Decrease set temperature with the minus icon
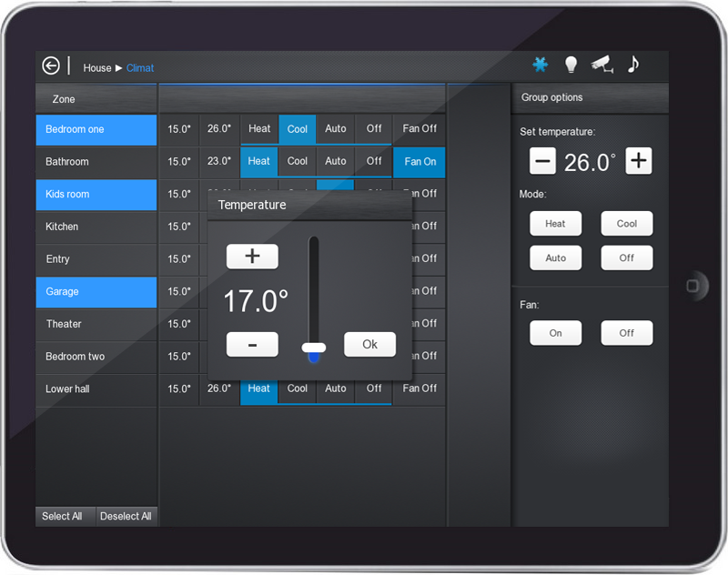 tap(542, 160)
